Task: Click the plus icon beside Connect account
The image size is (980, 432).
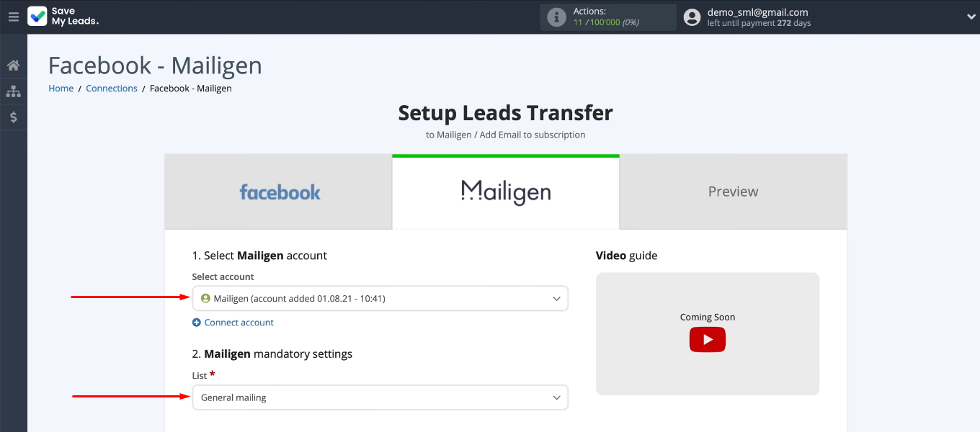Action: pyautogui.click(x=197, y=323)
